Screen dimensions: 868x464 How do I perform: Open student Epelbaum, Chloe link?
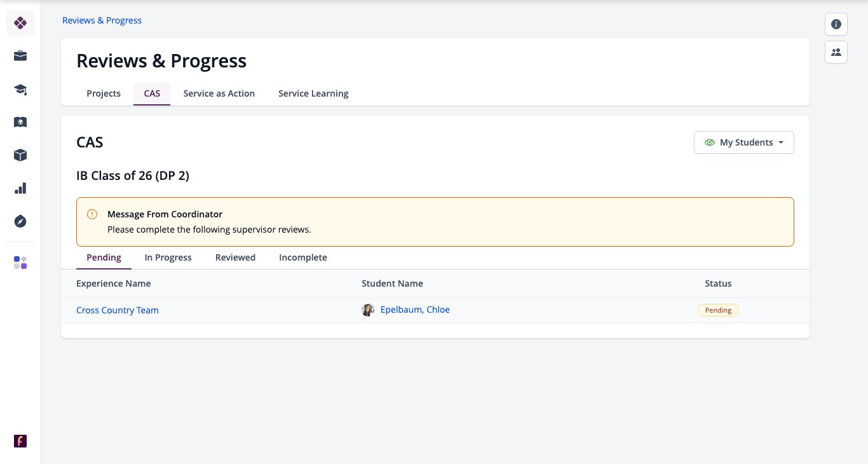click(x=415, y=310)
